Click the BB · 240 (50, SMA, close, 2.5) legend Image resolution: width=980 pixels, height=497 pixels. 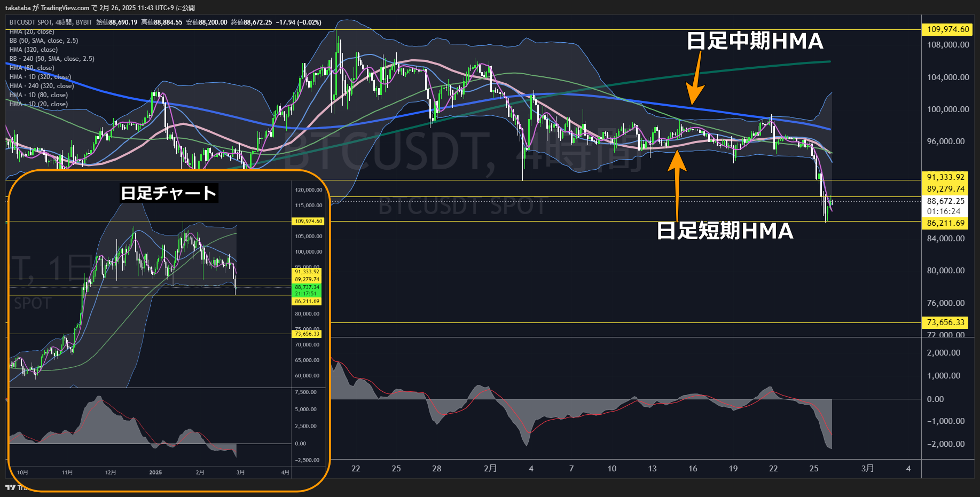[52, 59]
